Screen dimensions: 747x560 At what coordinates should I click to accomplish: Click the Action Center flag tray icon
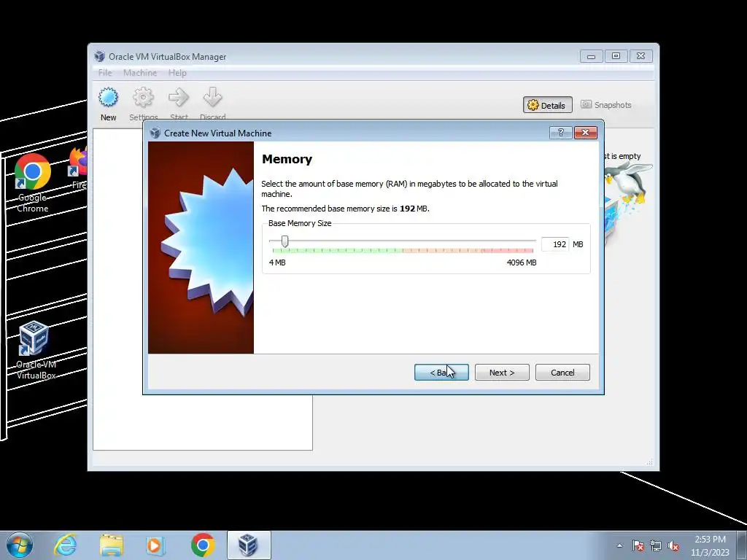click(x=638, y=545)
